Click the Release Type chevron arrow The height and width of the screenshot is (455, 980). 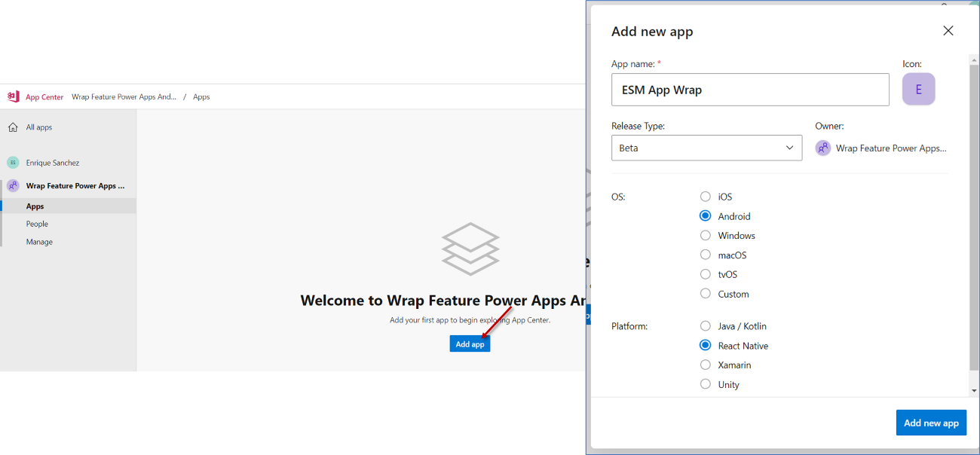coord(790,148)
